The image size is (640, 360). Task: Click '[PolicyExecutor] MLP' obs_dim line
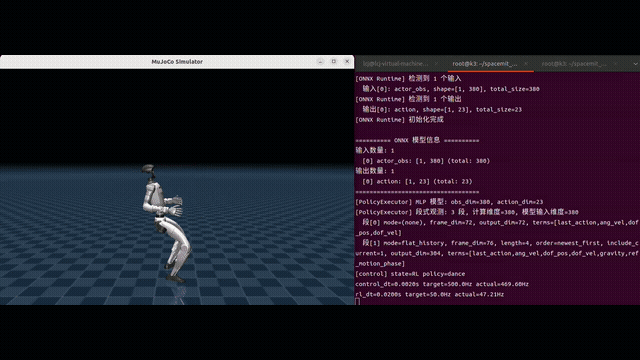pyautogui.click(x=449, y=202)
